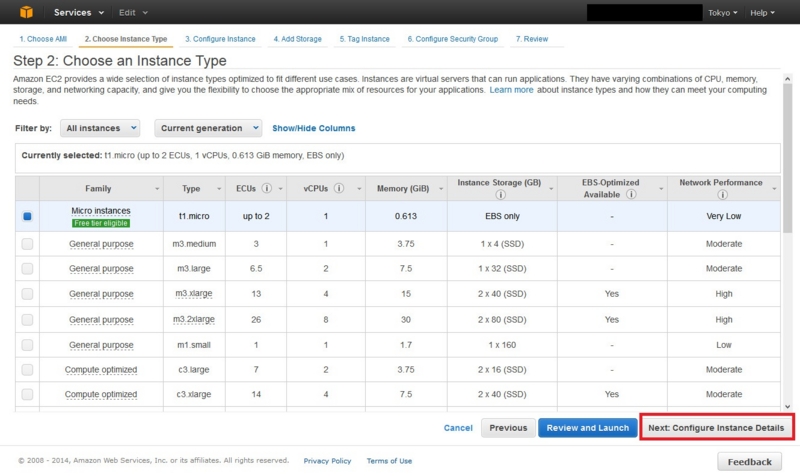Click the ECUs column info icon
Screen dimensions: 800x476
coord(266,188)
